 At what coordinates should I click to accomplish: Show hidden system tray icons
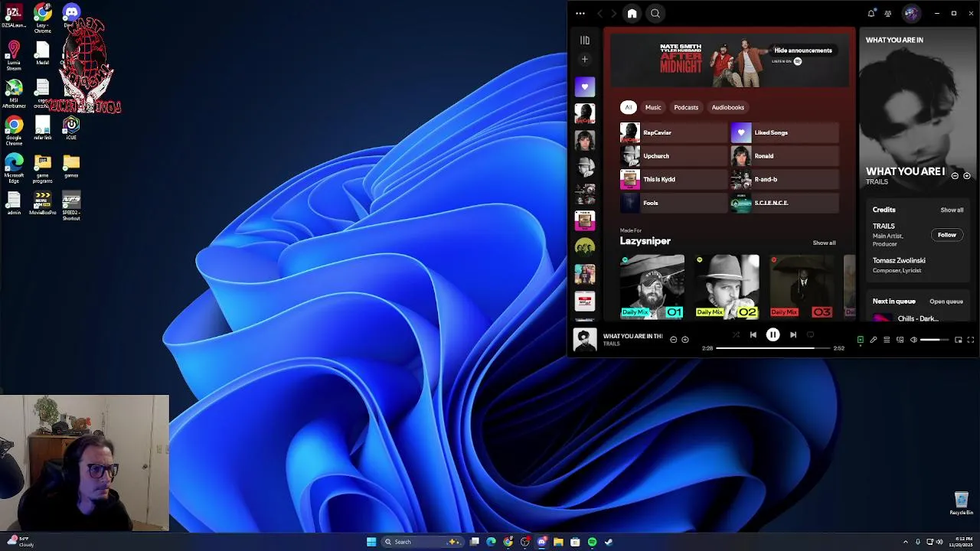[906, 542]
